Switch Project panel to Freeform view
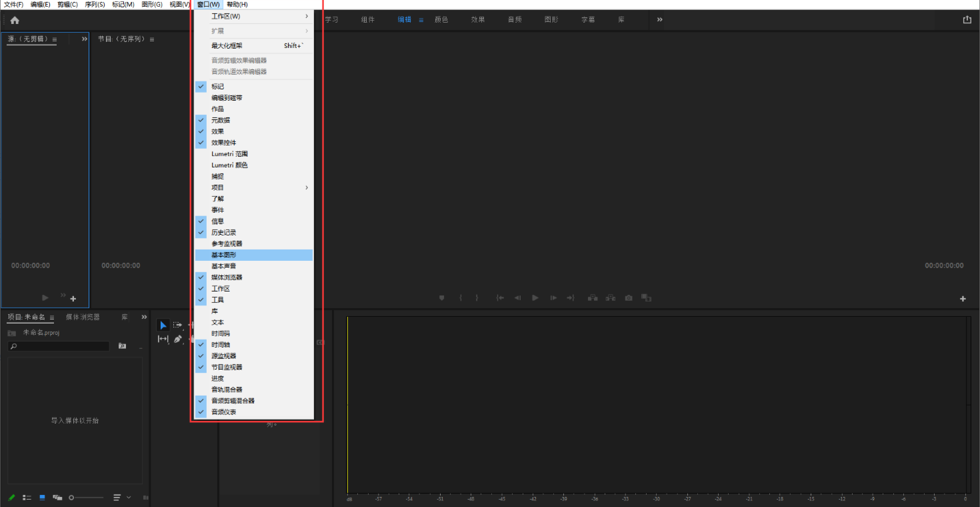 click(58, 498)
